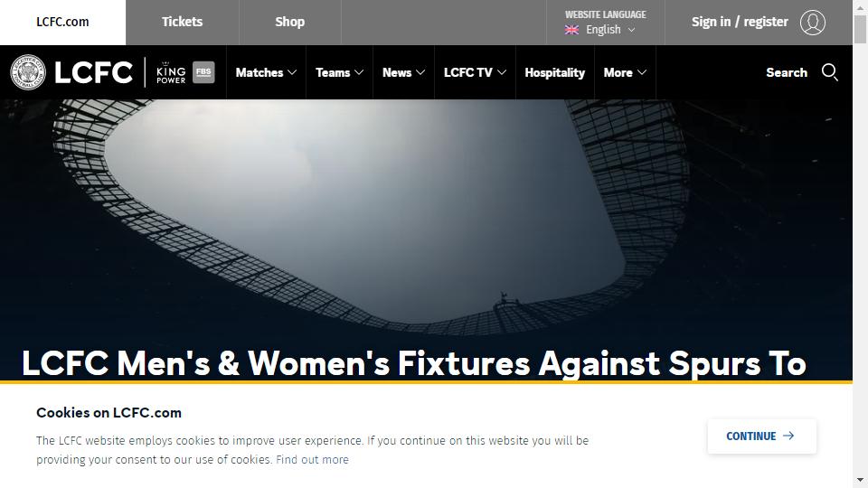Click the page vertical scrollbar
Viewport: 868px width, 488px height.
tap(860, 244)
